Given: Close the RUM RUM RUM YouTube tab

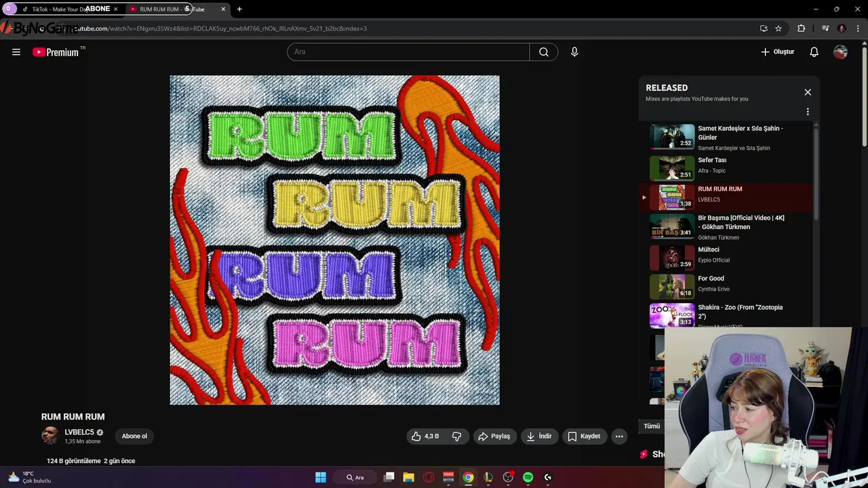Looking at the screenshot, I should (x=223, y=9).
